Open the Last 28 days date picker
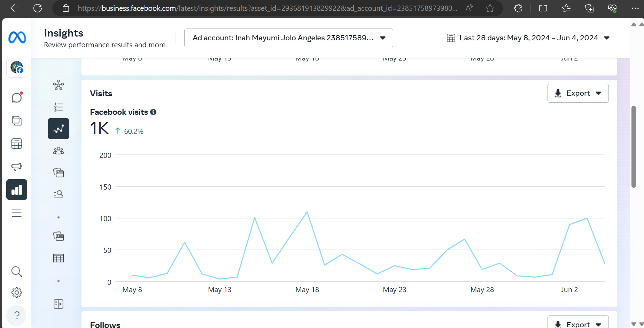The image size is (644, 328). (x=528, y=38)
